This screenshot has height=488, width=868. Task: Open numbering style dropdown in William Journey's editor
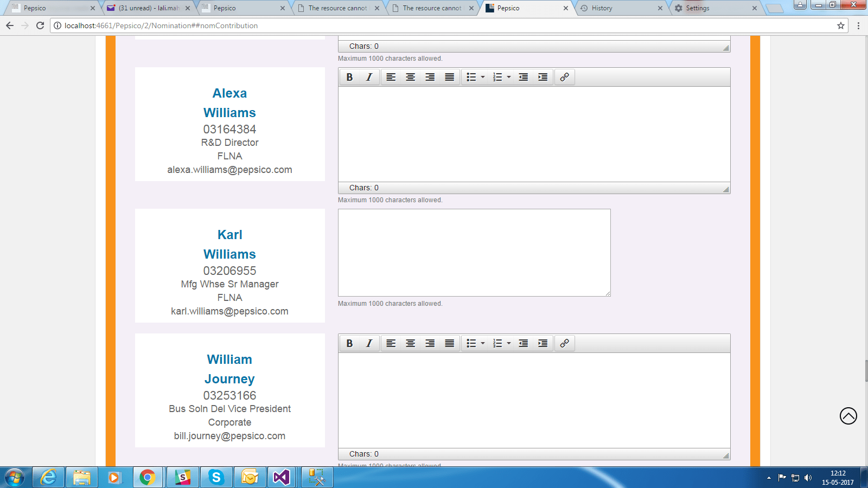click(x=509, y=343)
